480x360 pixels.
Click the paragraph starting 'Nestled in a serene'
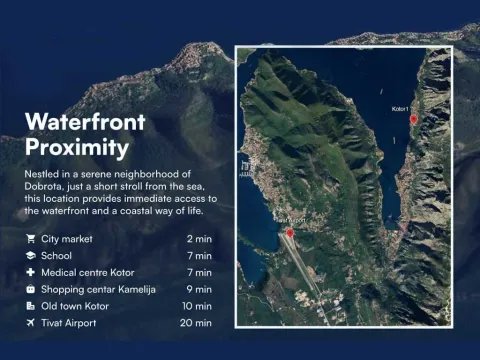121,193
